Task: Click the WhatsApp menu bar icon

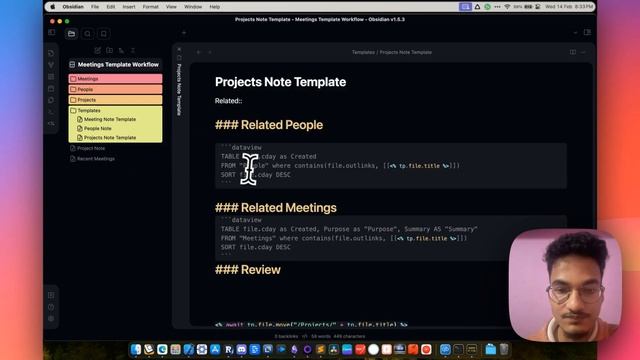Action: [487, 7]
